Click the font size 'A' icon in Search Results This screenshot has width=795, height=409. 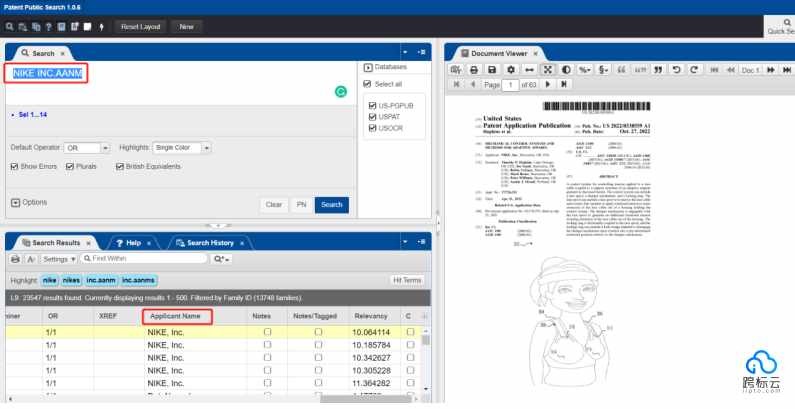point(30,259)
